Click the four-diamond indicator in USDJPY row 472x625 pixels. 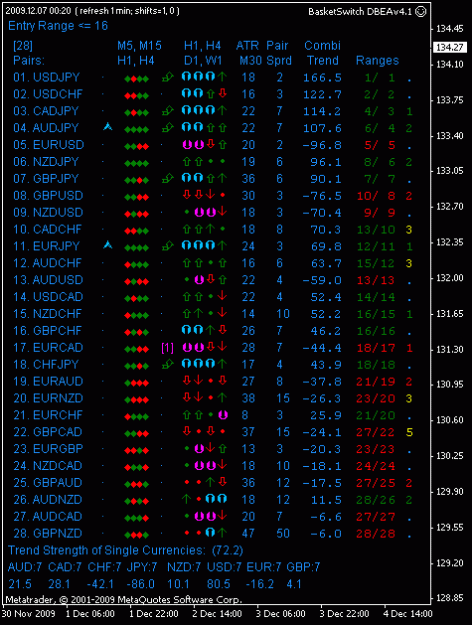pyautogui.click(x=136, y=79)
